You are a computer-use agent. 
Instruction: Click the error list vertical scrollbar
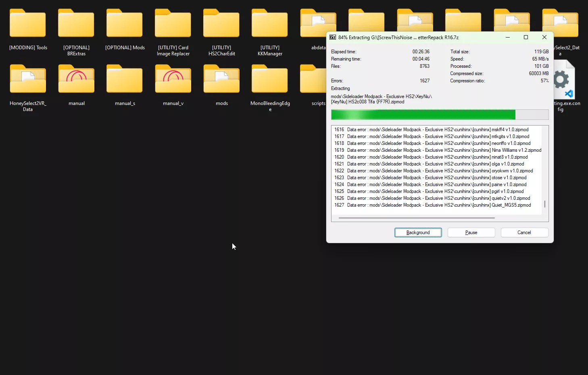545,204
